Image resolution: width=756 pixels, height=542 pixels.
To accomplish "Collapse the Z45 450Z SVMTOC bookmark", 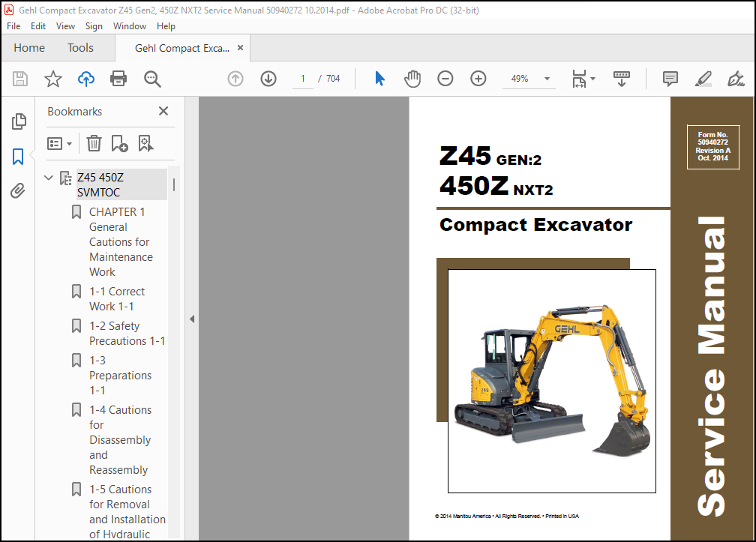I will (48, 178).
